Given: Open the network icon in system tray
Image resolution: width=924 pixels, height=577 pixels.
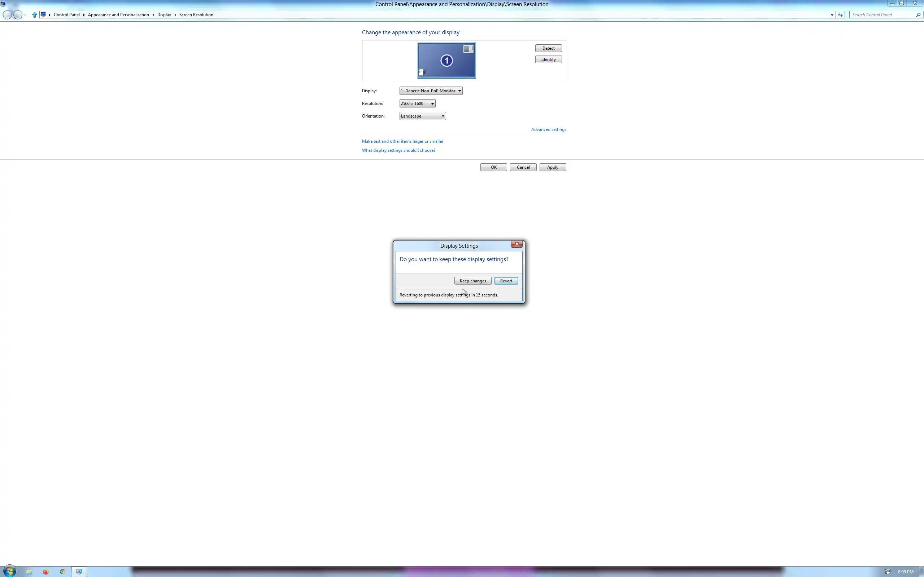Looking at the screenshot, I should click(x=888, y=572).
